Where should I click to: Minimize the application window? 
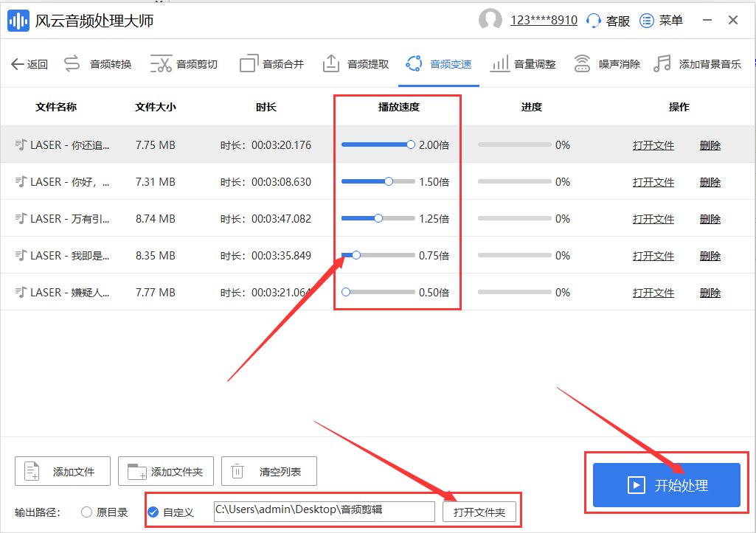point(707,20)
